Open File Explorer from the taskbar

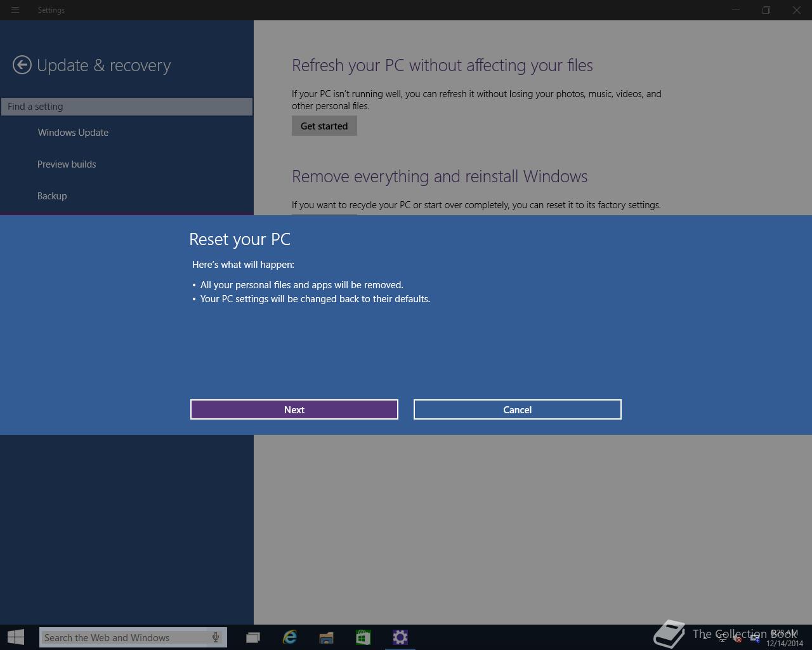tap(326, 637)
